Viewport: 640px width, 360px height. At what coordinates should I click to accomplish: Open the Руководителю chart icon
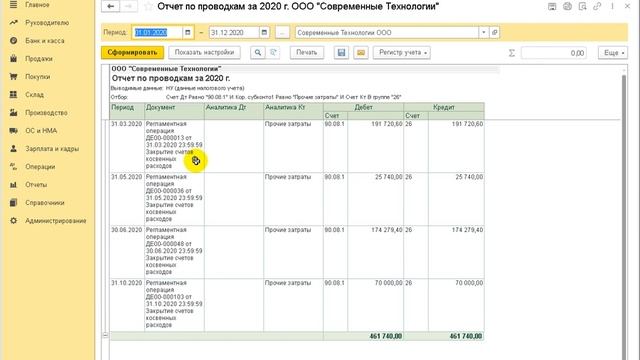tap(13, 23)
